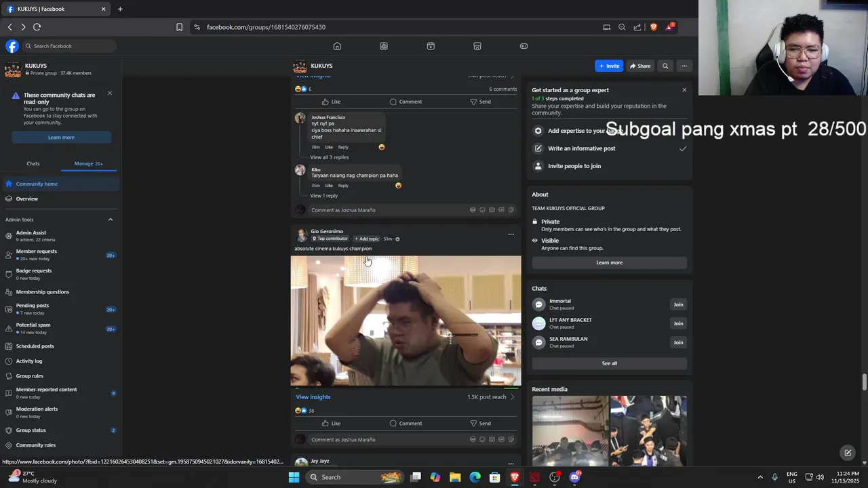Open Potential spam queue
This screenshot has height=488, width=868.
(x=60, y=329)
